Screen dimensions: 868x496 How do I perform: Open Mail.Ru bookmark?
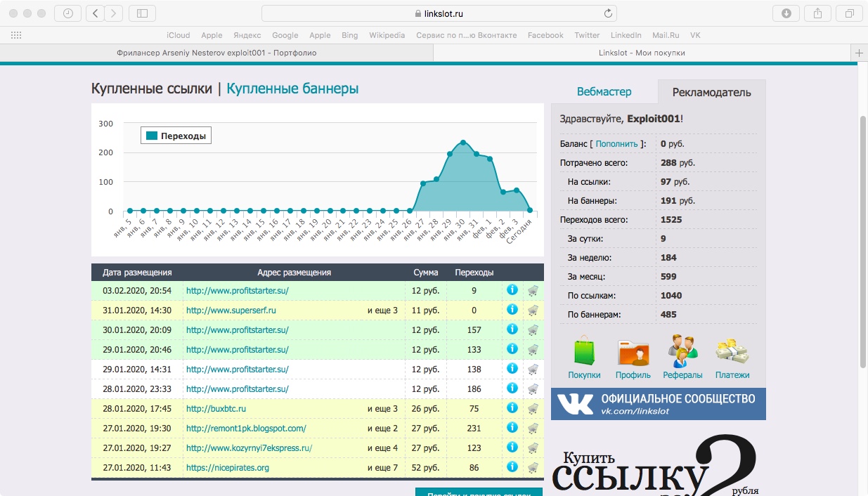tap(666, 35)
